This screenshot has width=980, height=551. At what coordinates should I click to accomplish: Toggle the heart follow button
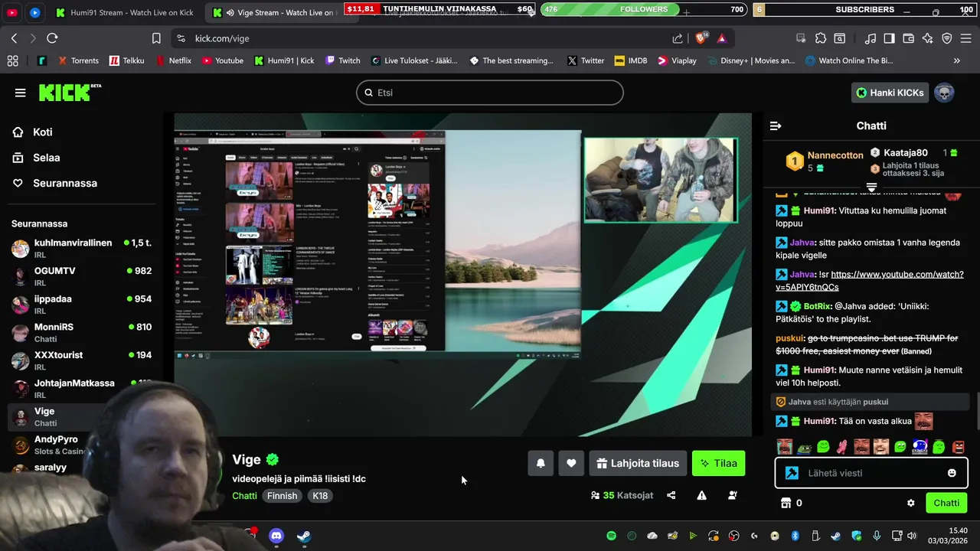pyautogui.click(x=571, y=463)
